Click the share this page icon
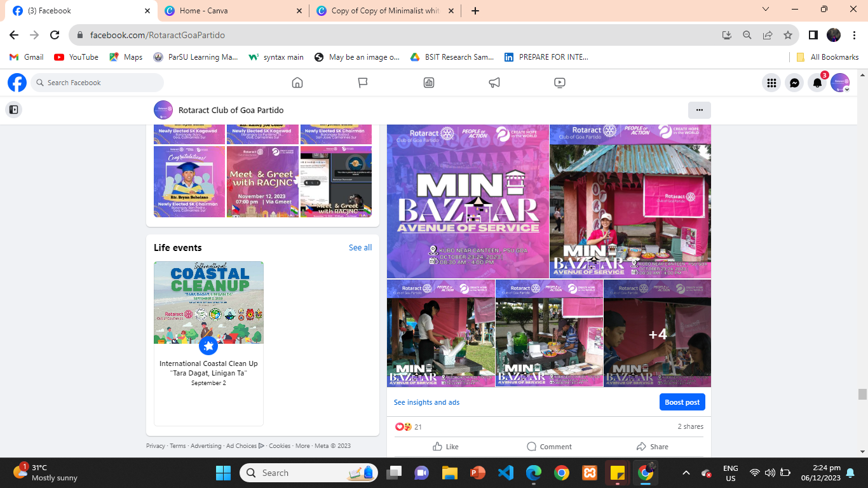The width and height of the screenshot is (868, 488). tap(768, 35)
